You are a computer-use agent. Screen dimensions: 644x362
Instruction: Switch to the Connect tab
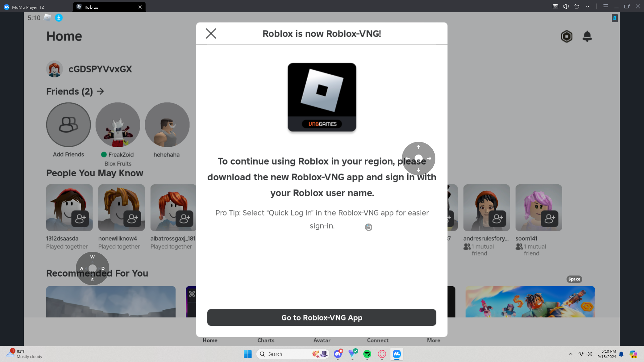378,340
